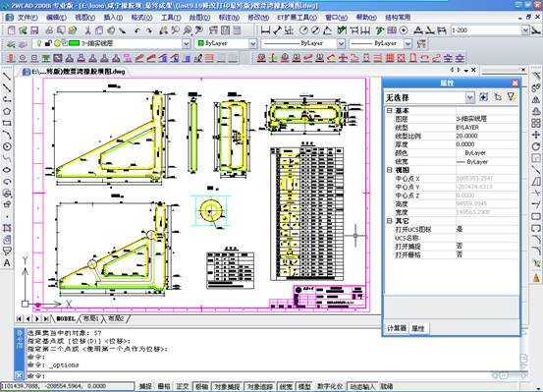Image resolution: width=543 pixels, height=392 pixels.
Task: Open the layer name dropdown
Action: [186, 43]
